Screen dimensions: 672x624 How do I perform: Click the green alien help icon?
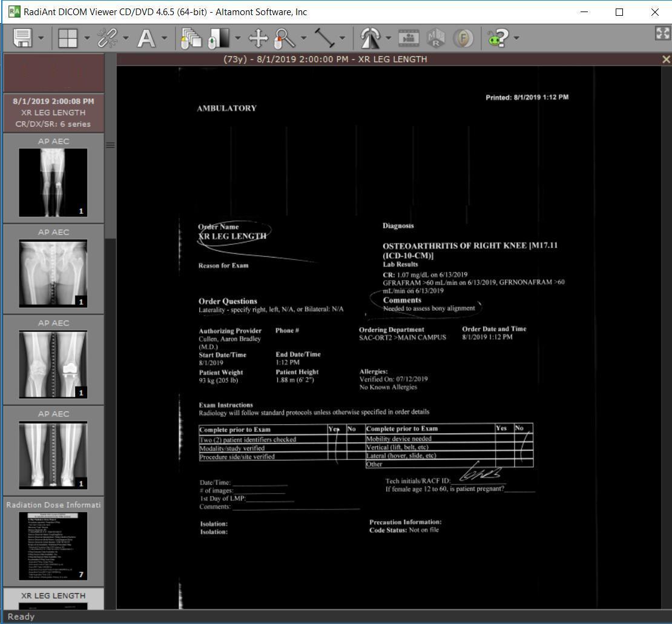498,38
